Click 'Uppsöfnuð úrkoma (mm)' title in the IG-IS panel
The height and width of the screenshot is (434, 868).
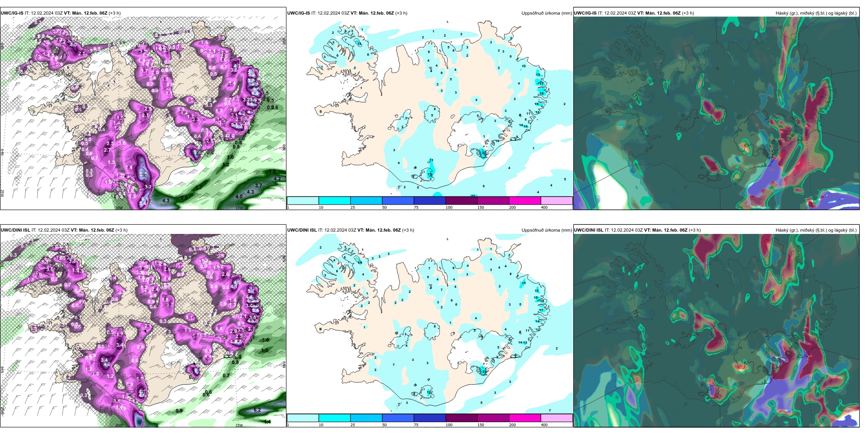click(546, 13)
